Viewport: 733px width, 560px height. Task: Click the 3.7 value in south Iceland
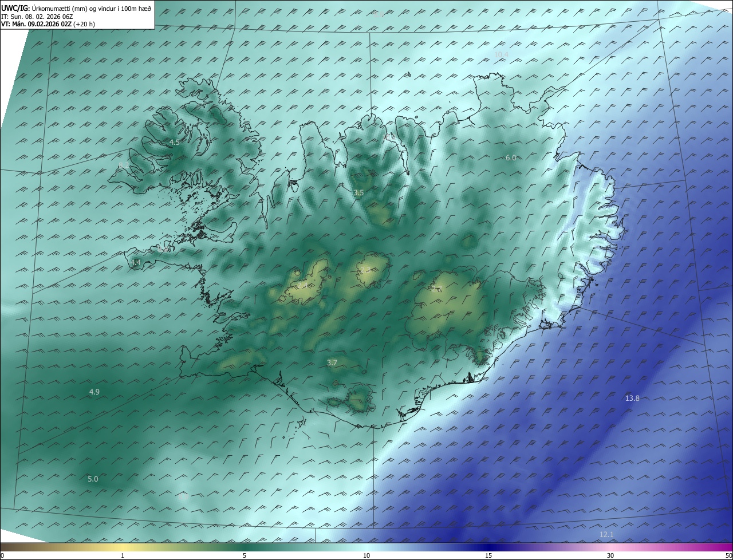pyautogui.click(x=332, y=362)
